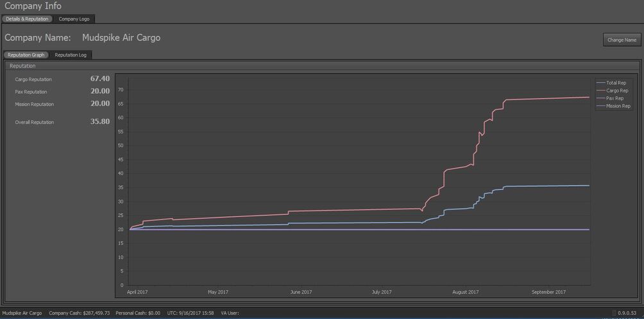This screenshot has width=644, height=319.
Task: Click the Mission Reputation label
Action: tap(35, 104)
